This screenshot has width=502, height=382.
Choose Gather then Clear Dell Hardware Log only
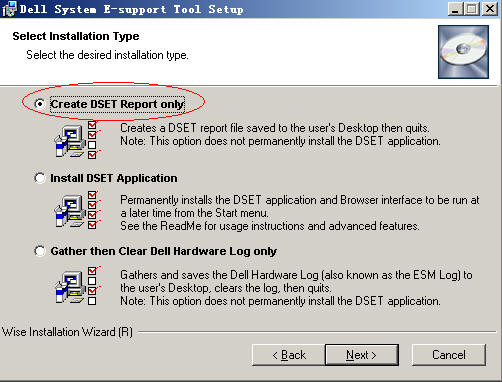[40, 251]
